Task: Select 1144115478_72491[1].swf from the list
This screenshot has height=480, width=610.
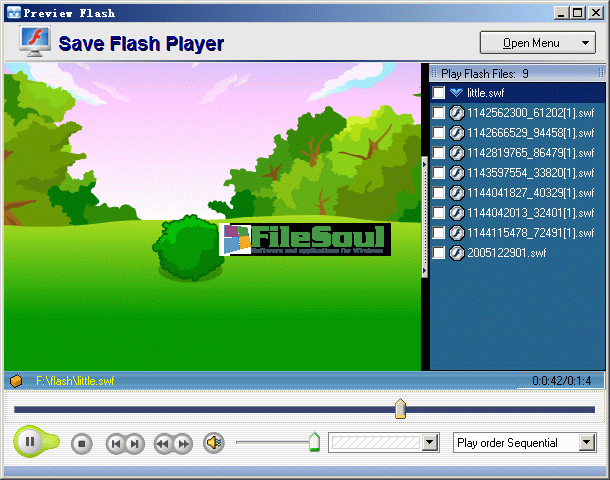Action: point(530,233)
